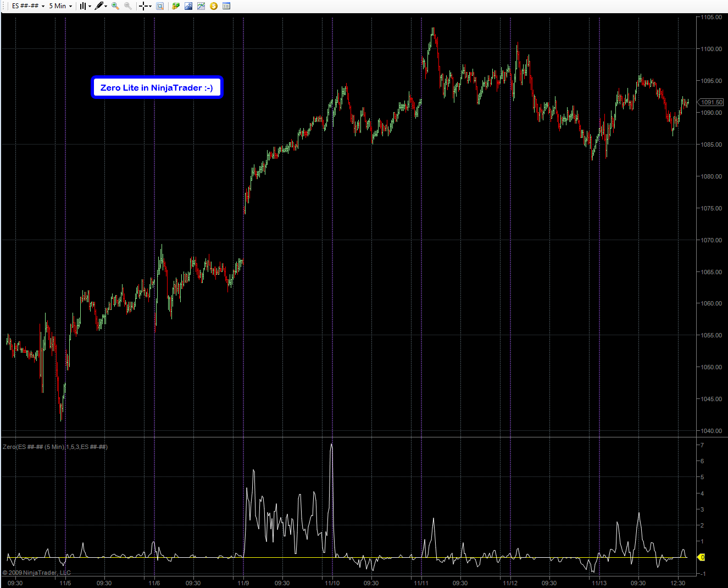Open the indicators line-chart icon
728x588 pixels.
coord(201,6)
